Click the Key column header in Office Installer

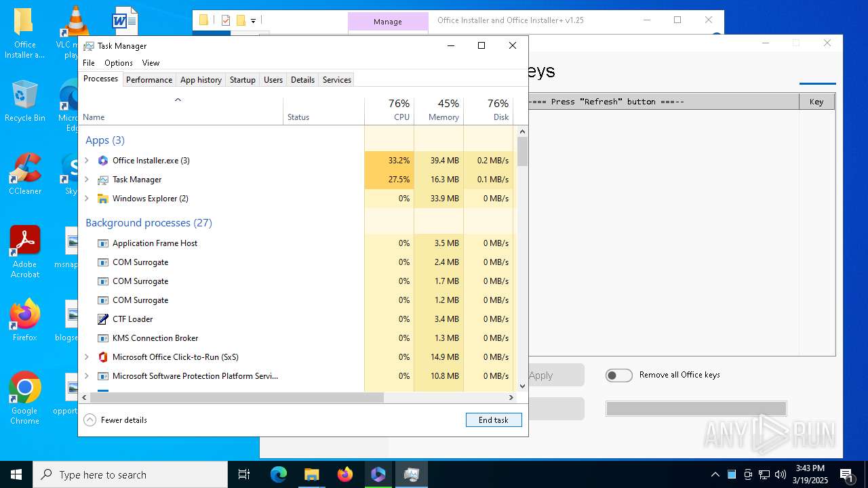(816, 102)
